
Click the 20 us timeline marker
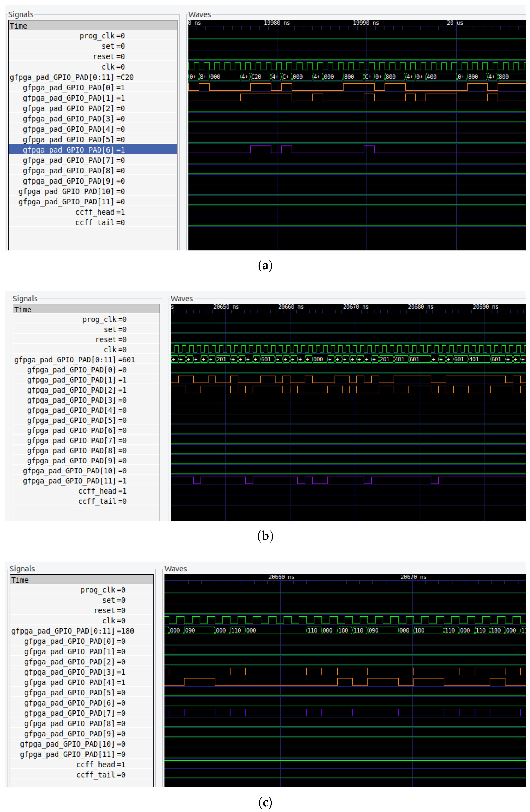455,23
